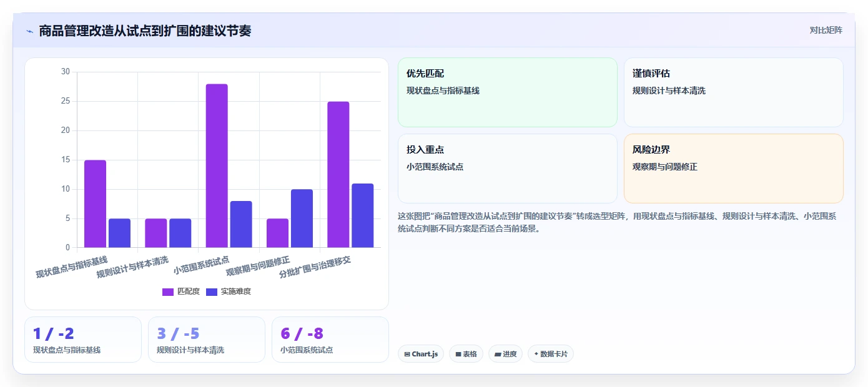
Task: Click x-axis label 分批扩围与治理移交
Action: [x=315, y=267]
